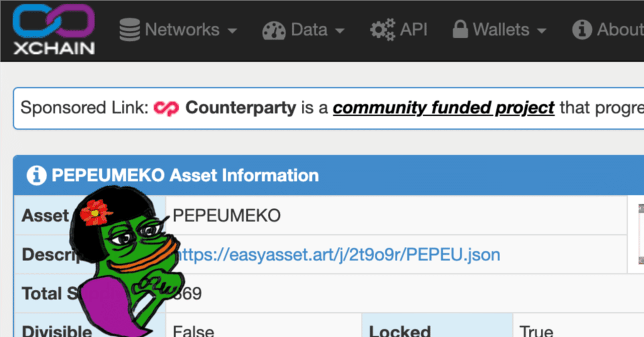Screen dimensions: 644x337
Task: Click the Wallets padlock icon
Action: [460, 30]
